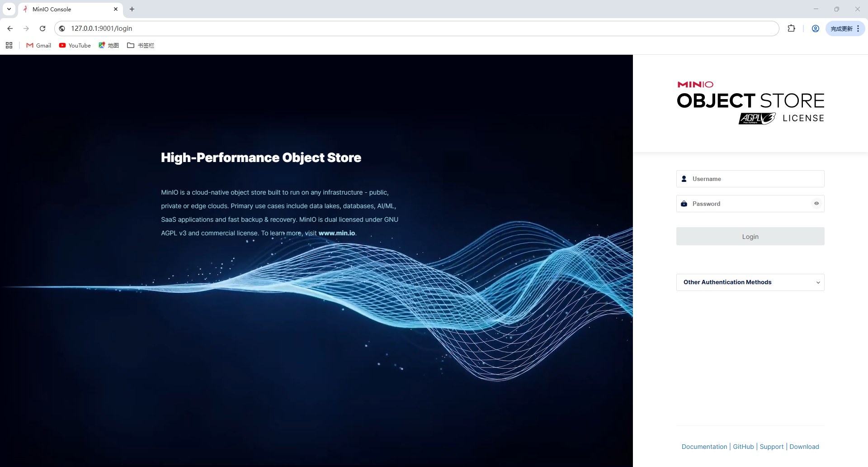
Task: Click the lock icon in Password field
Action: pyautogui.click(x=684, y=204)
